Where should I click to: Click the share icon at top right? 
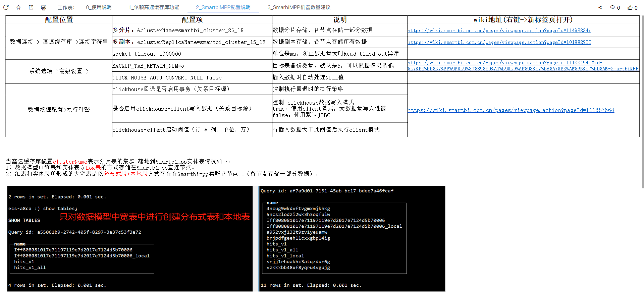(600, 7)
